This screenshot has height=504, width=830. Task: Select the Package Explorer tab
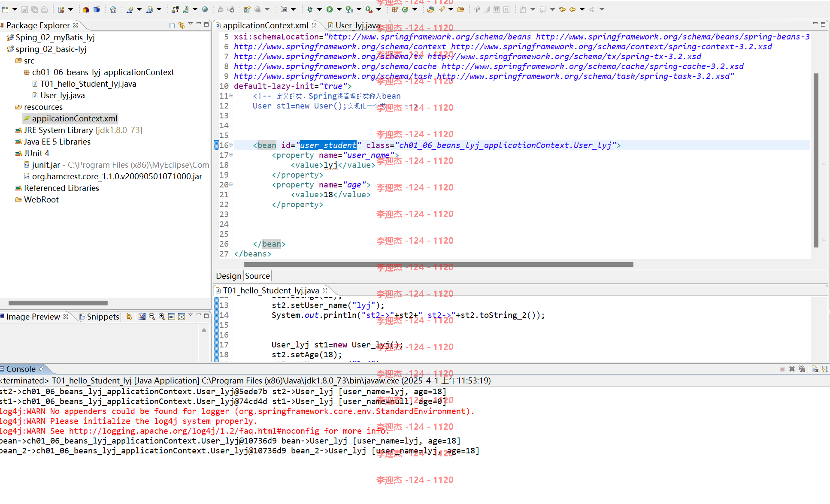(38, 25)
